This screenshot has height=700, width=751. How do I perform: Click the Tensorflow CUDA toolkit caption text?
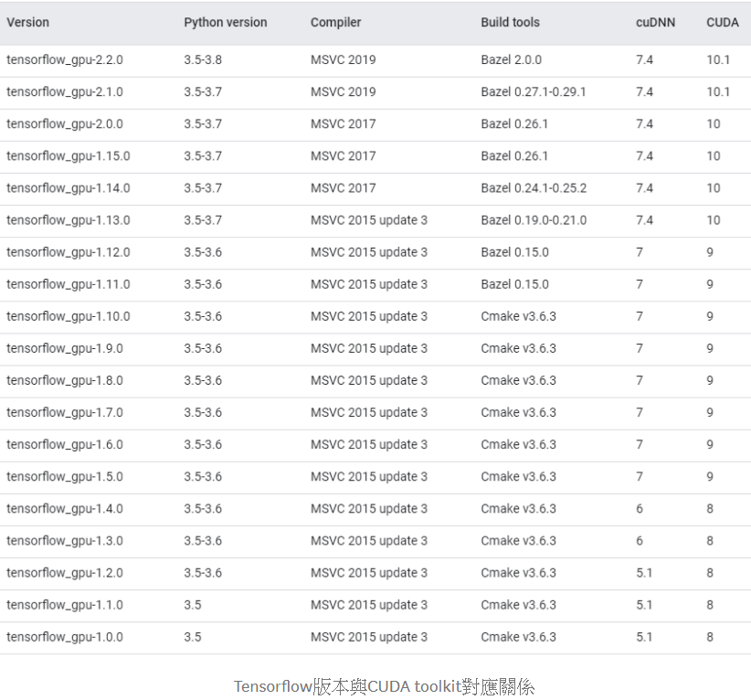(384, 686)
